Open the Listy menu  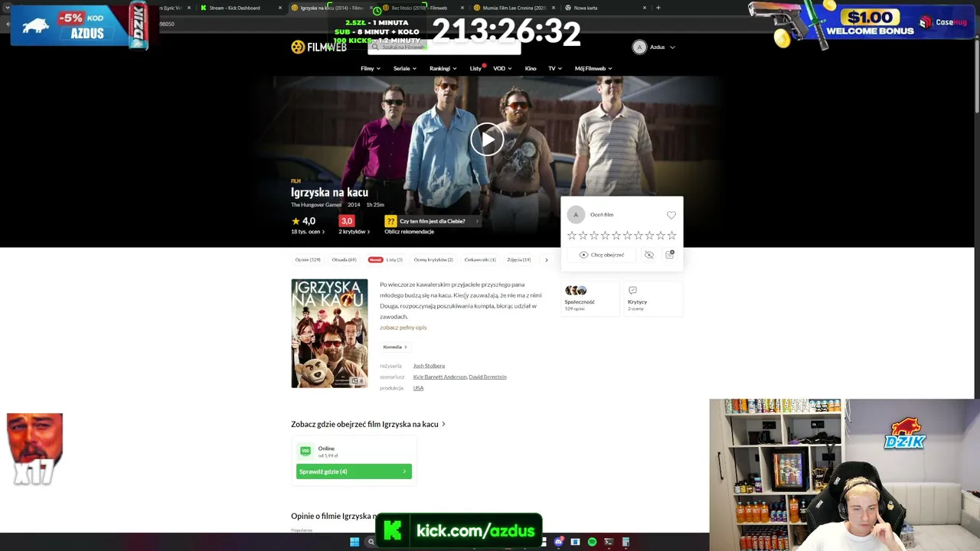(477, 69)
